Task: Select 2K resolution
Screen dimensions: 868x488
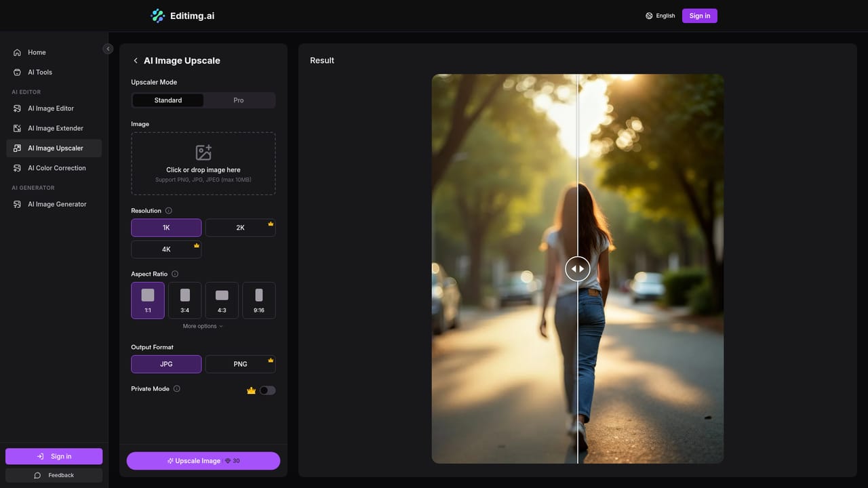Action: tap(240, 228)
